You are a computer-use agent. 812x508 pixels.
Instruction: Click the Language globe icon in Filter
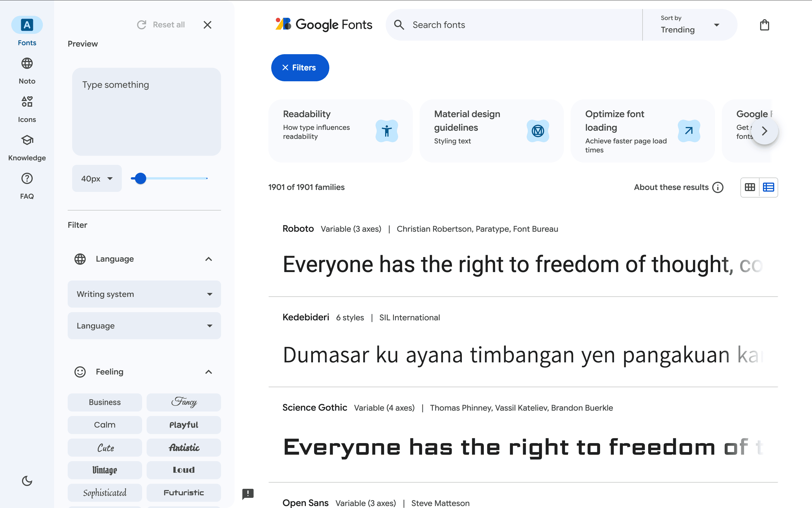80,259
